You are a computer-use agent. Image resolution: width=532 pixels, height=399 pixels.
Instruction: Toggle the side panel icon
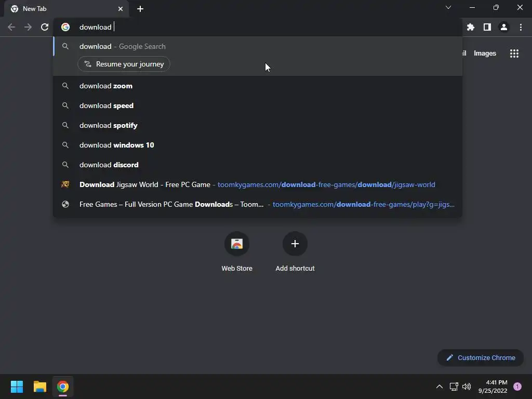click(487, 27)
